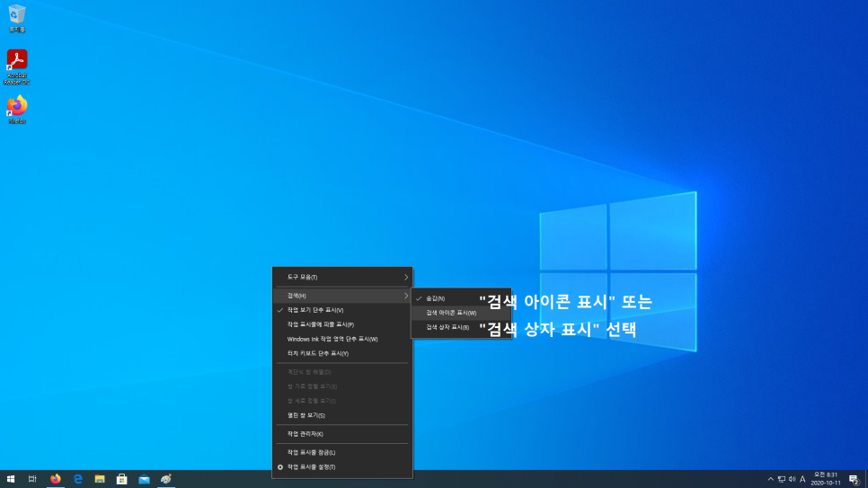This screenshot has width=868, height=488.
Task: Open File Explorer from the taskbar
Action: (100, 479)
